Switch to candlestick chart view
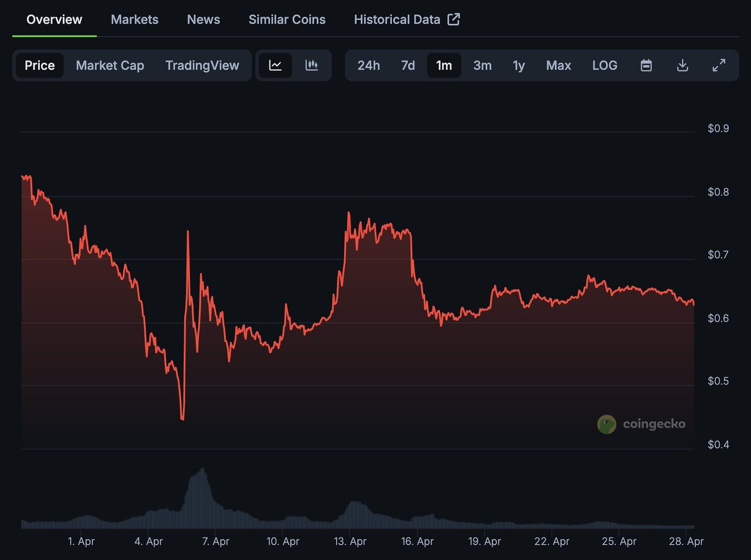 [x=312, y=65]
